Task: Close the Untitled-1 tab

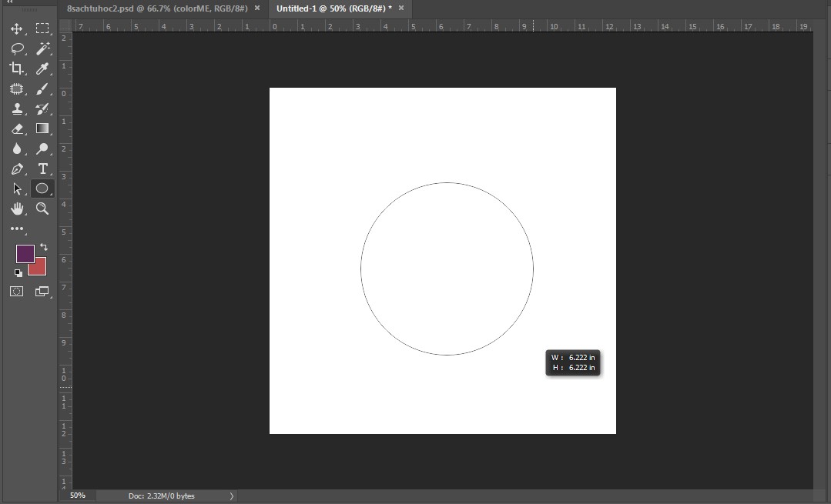Action: pos(401,8)
